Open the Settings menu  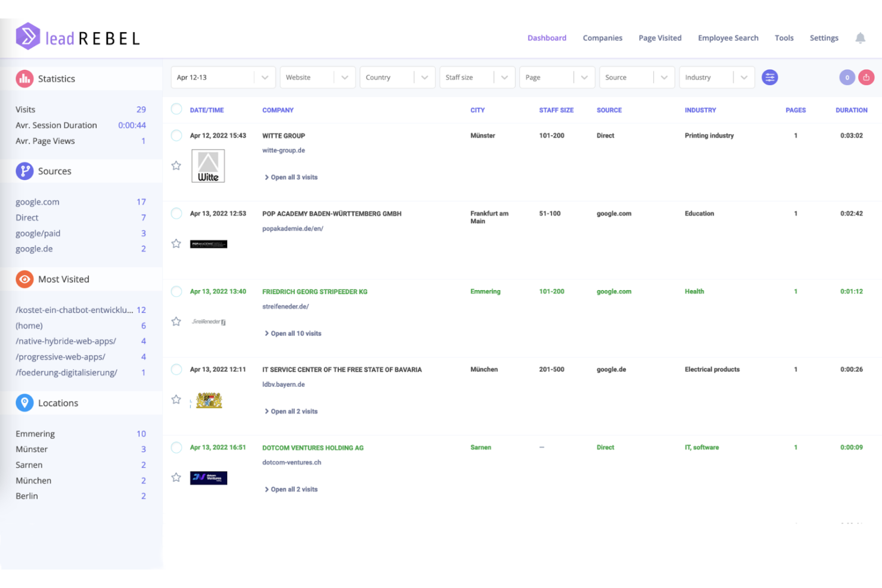(824, 38)
